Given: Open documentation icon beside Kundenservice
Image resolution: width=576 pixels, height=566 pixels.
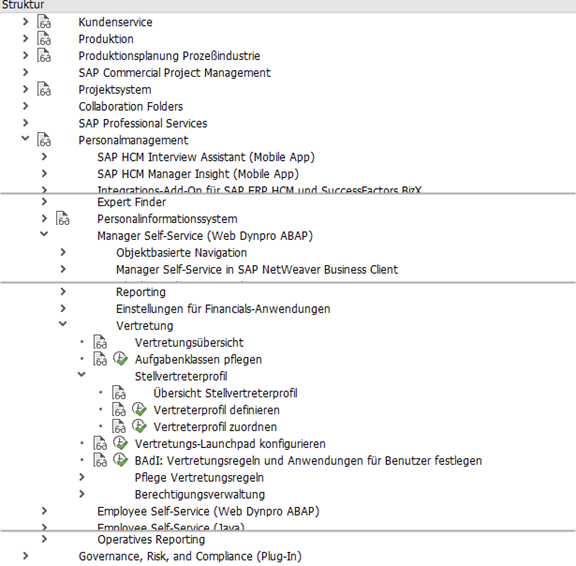Looking at the screenshot, I should click(x=44, y=22).
